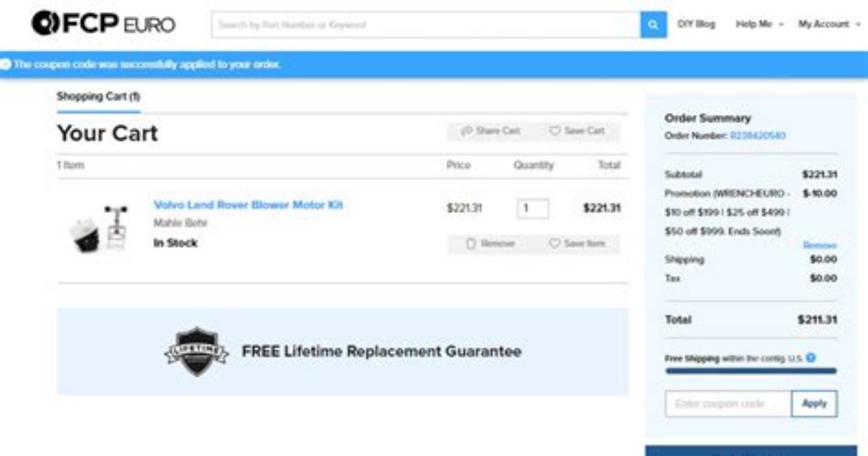The height and width of the screenshot is (456, 868).
Task: Click the Save Cart button
Action: 576,131
